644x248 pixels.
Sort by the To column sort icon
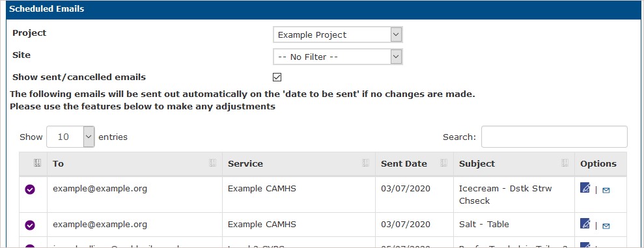click(213, 163)
